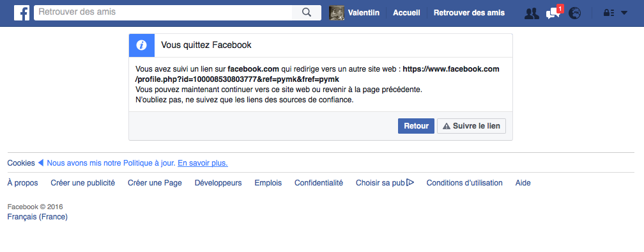Image resolution: width=644 pixels, height=252 pixels.
Task: Open the notifications globe icon
Action: [x=574, y=13]
